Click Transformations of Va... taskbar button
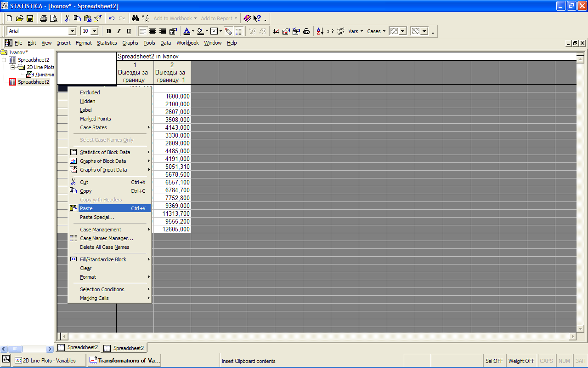Image resolution: width=588 pixels, height=368 pixels. coord(124,361)
